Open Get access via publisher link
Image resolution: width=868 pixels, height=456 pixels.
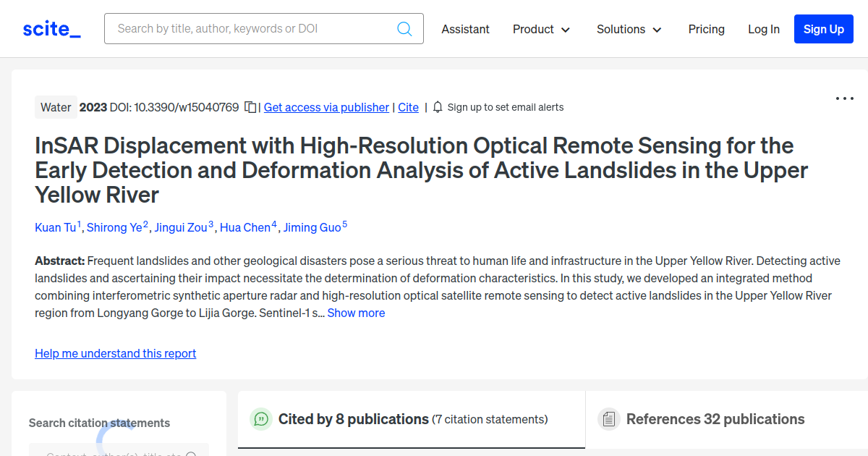(x=326, y=107)
